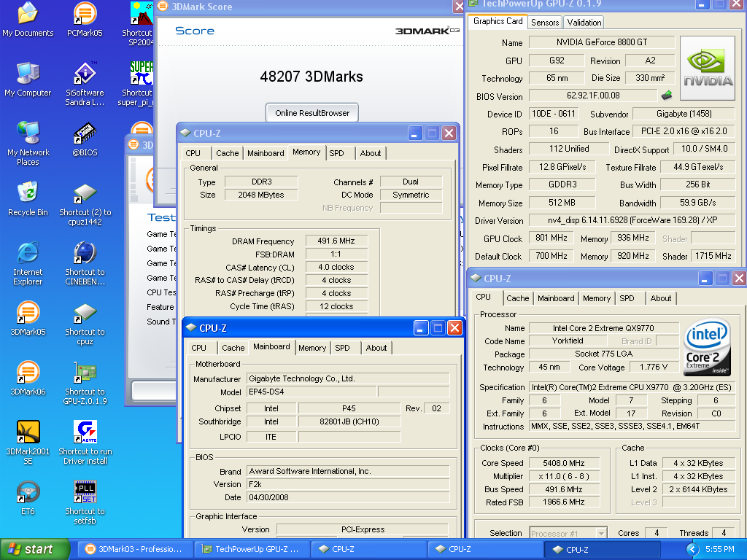Click the Shortcut (2) to cpuz1442 icon
Image resolution: width=747 pixels, height=560 pixels.
[x=85, y=204]
